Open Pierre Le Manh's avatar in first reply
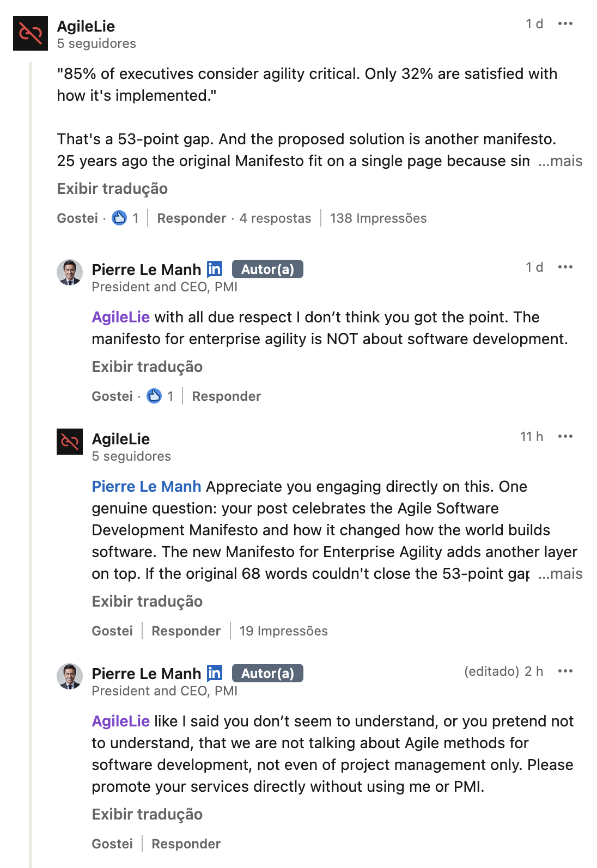 pos(70,272)
